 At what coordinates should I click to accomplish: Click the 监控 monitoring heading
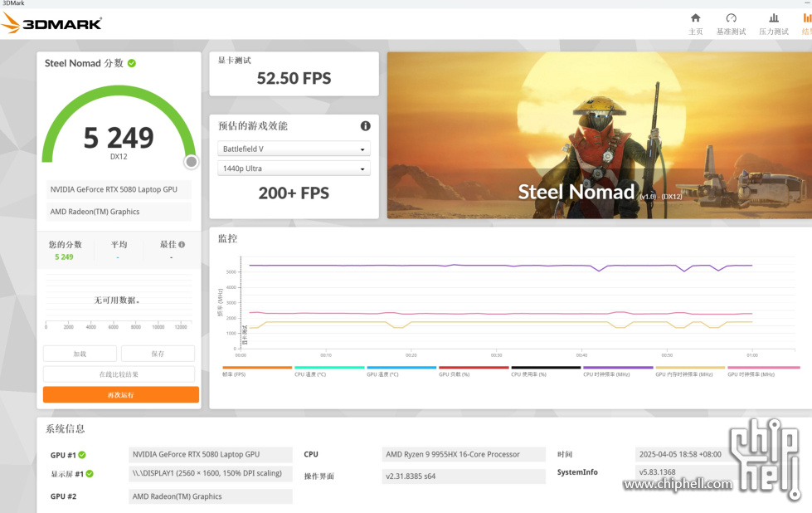227,238
